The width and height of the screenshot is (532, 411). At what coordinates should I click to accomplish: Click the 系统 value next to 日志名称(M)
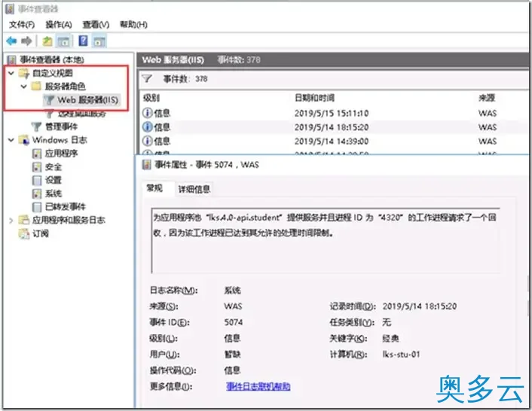(232, 290)
